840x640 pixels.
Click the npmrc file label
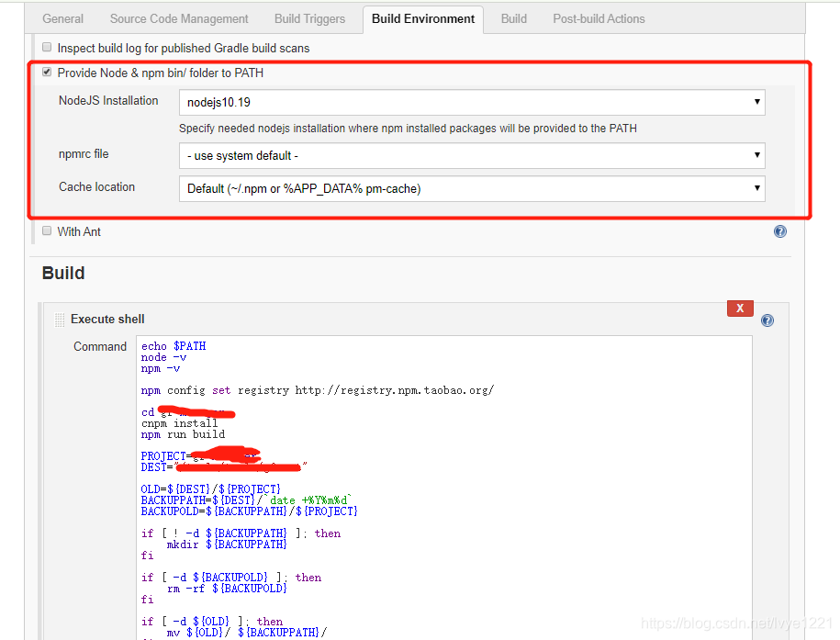coord(84,154)
